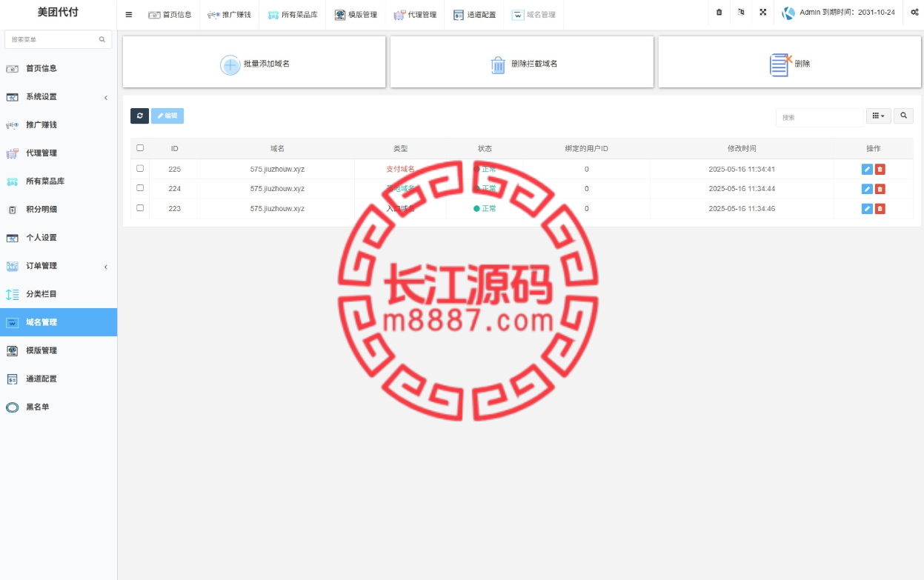Open the settings gears icon at top right

point(914,13)
